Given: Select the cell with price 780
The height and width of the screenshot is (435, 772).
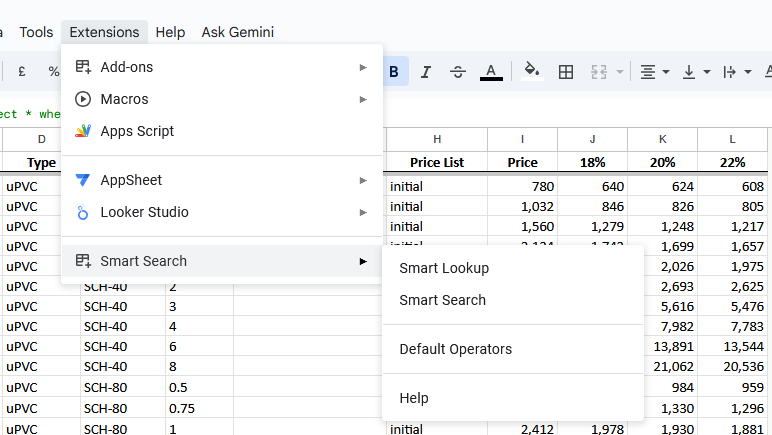Looking at the screenshot, I should coord(522,186).
